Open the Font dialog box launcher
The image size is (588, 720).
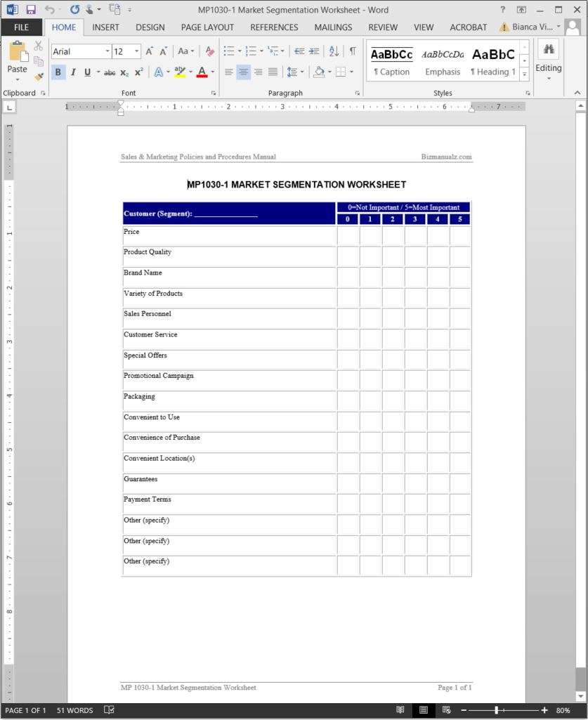214,93
